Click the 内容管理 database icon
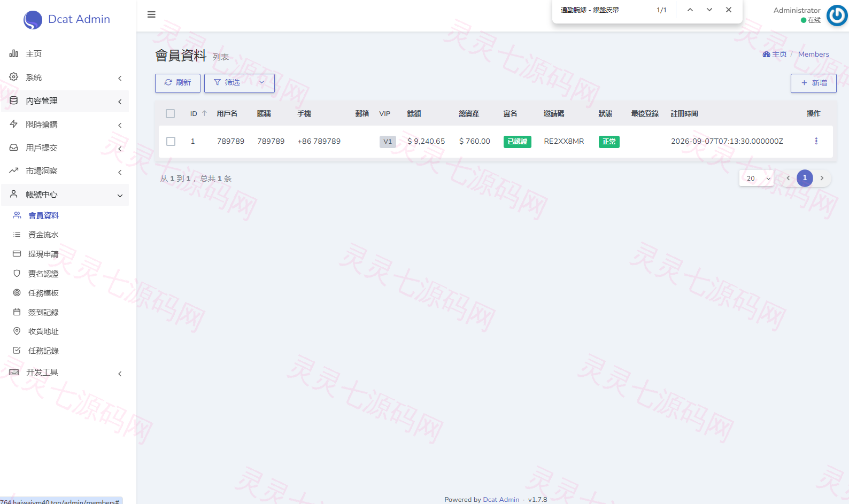This screenshot has width=849, height=504. [x=14, y=100]
